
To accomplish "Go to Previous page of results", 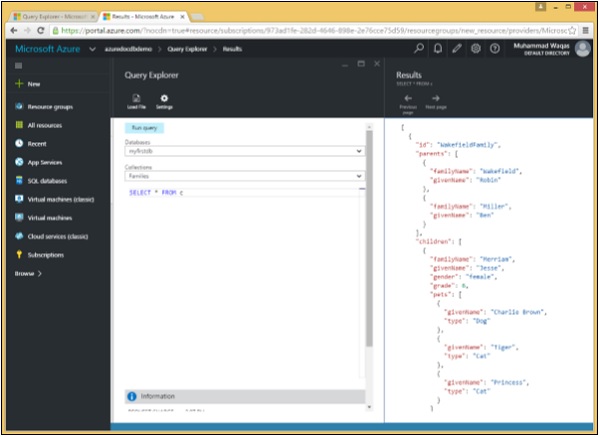I will [x=407, y=99].
